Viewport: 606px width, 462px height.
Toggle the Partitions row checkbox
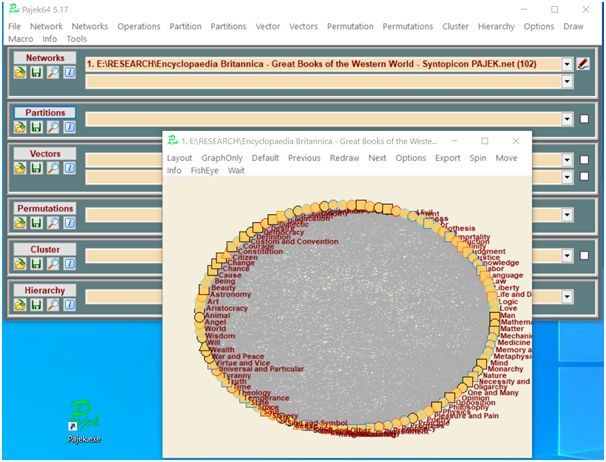point(584,119)
